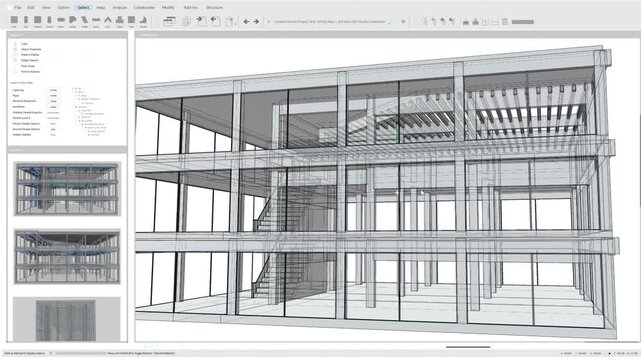Click the settings icon after project dropdown
This screenshot has width=641, height=360.
pyautogui.click(x=403, y=22)
